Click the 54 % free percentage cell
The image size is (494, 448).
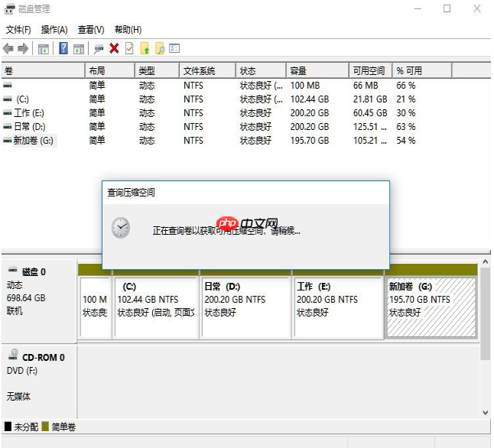tap(406, 141)
